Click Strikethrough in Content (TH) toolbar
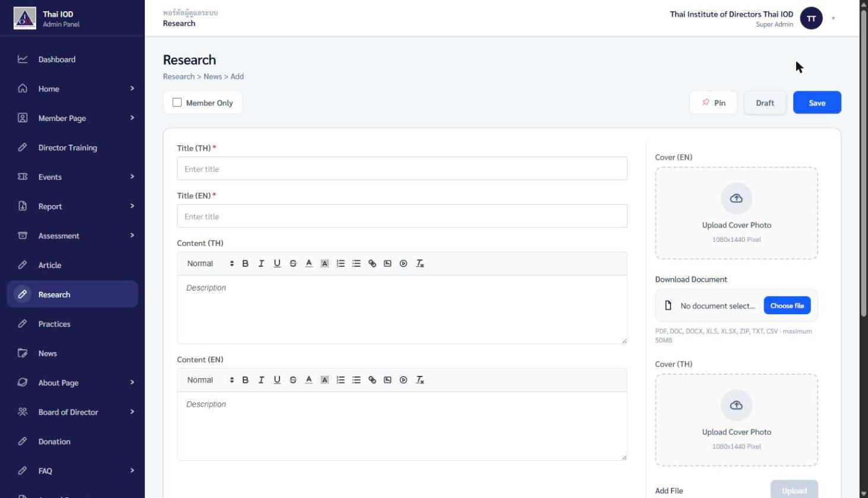Viewport: 868px width, 498px height. (293, 263)
